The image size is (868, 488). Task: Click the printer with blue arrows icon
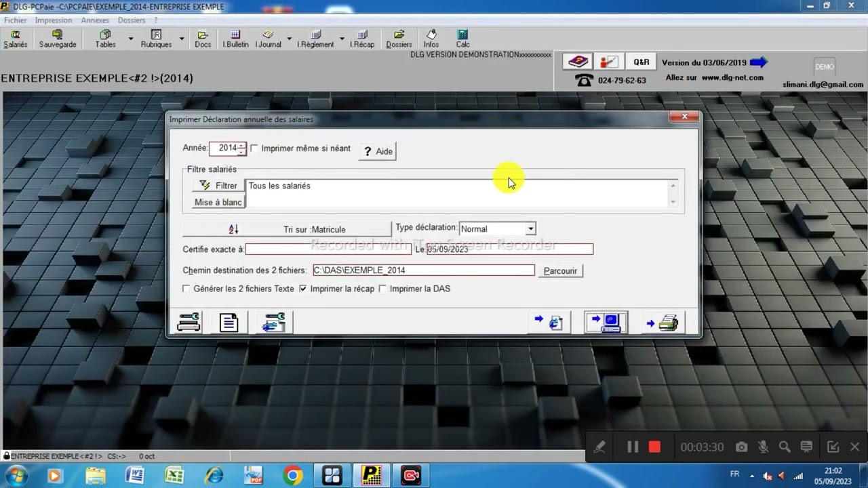point(274,322)
